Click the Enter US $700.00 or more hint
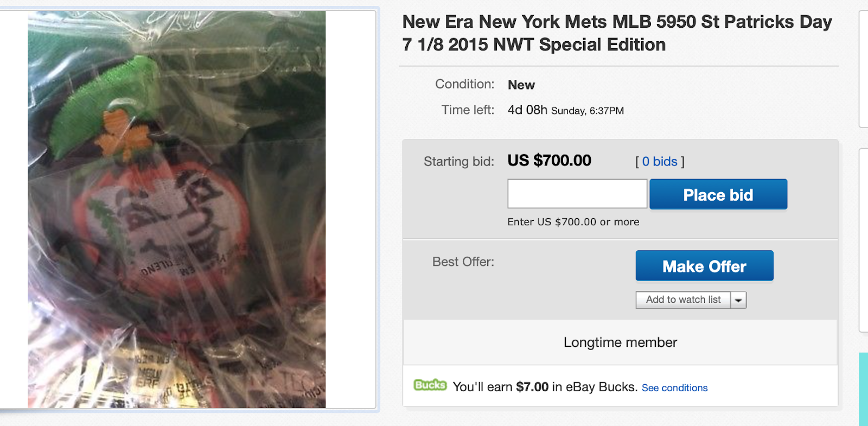This screenshot has height=426, width=868. 573,222
